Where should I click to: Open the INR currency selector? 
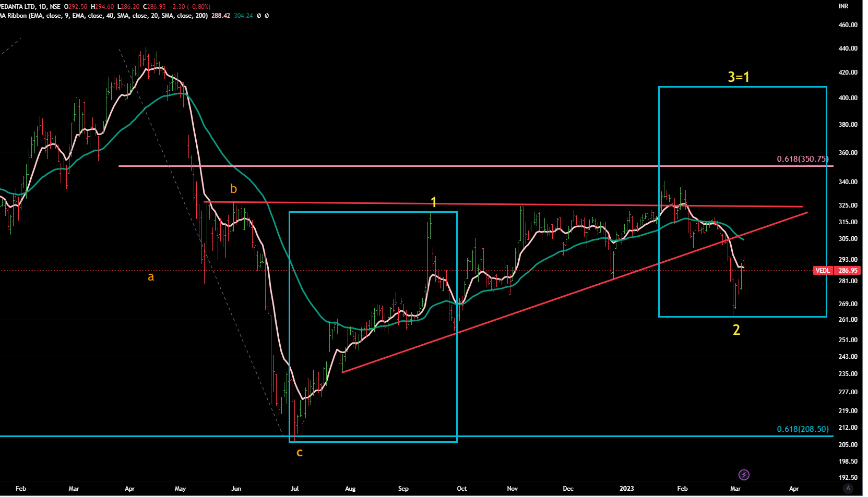(843, 6)
